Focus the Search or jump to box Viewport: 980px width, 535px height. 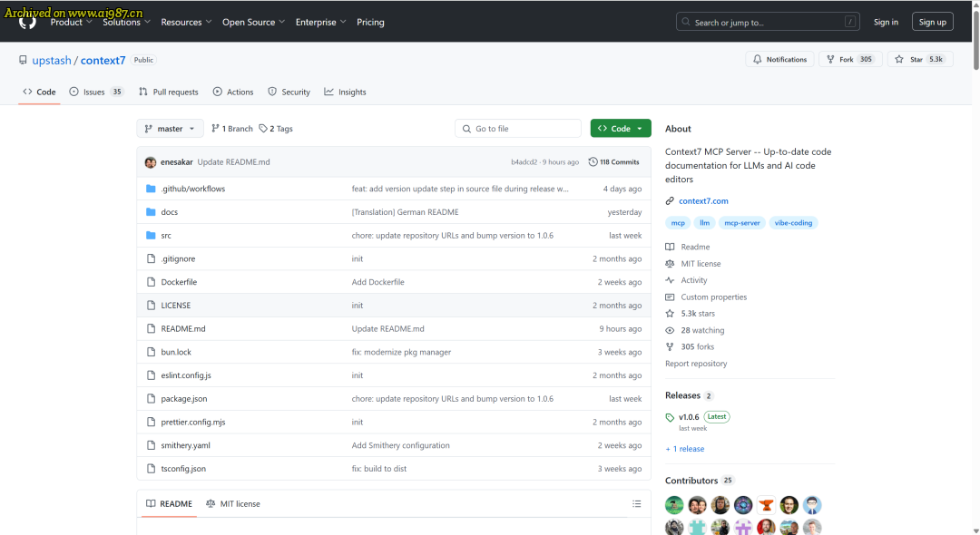pyautogui.click(x=768, y=22)
